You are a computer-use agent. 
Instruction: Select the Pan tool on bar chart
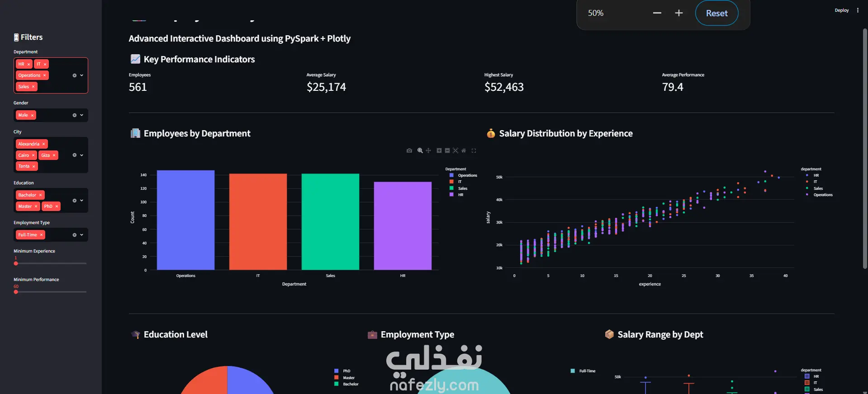coord(428,150)
